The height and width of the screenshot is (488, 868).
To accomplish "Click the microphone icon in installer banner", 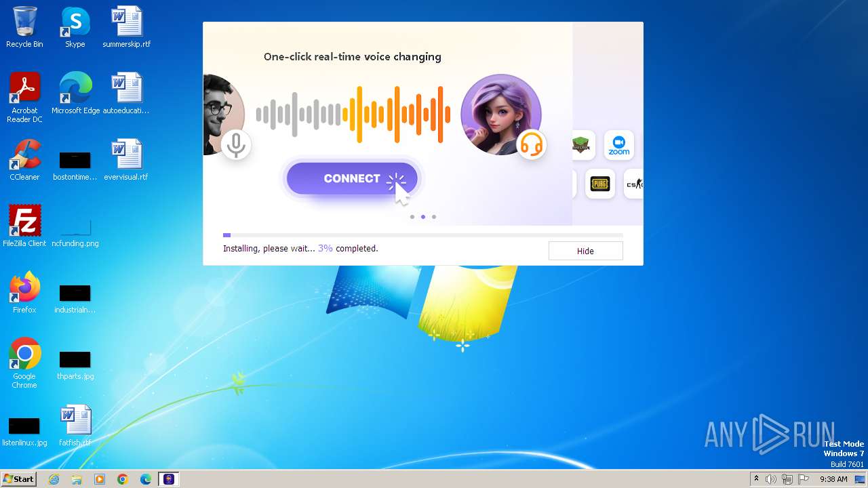I will coord(236,145).
